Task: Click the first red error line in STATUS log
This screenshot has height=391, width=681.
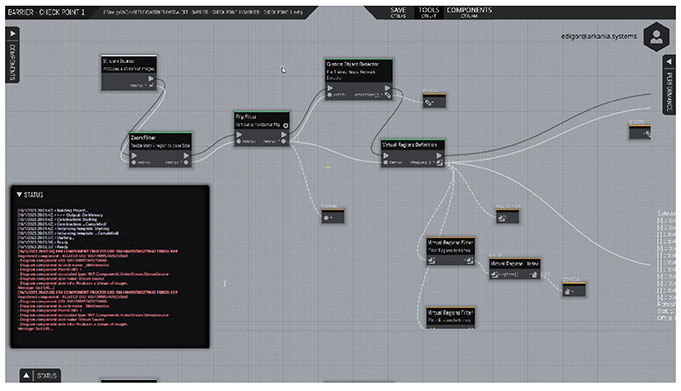Action: (97, 251)
